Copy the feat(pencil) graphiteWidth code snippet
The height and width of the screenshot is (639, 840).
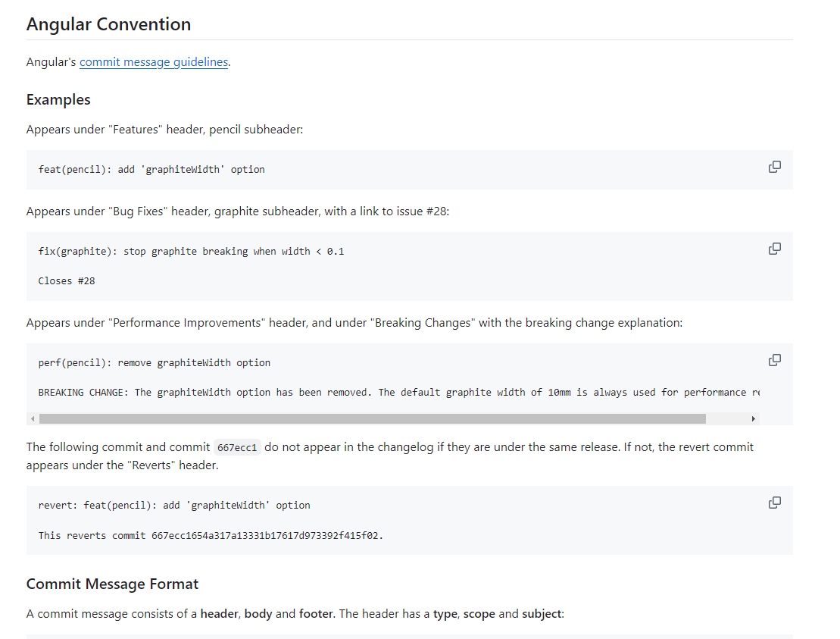tap(775, 168)
